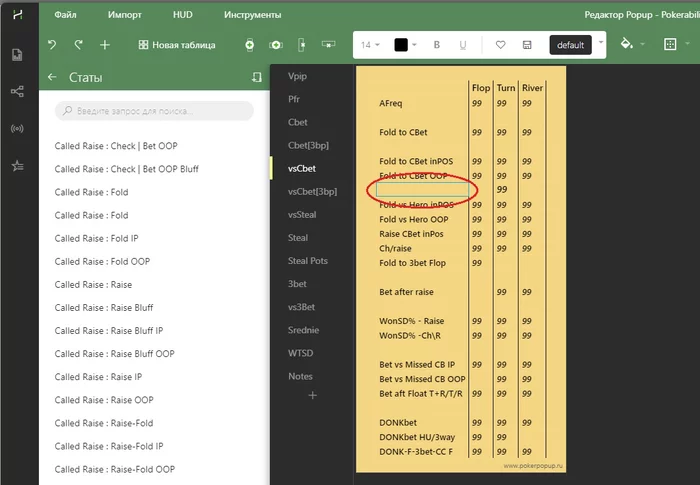This screenshot has width=700, height=485.
Task: Go back from the Статы panel
Action: 52,77
